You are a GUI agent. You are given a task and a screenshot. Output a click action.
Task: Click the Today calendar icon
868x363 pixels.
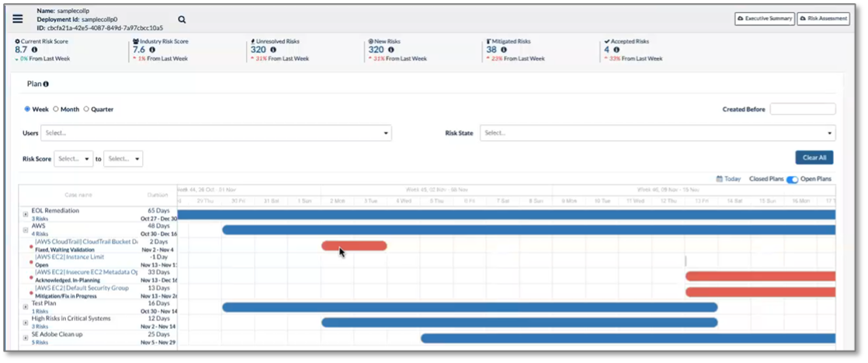(720, 179)
